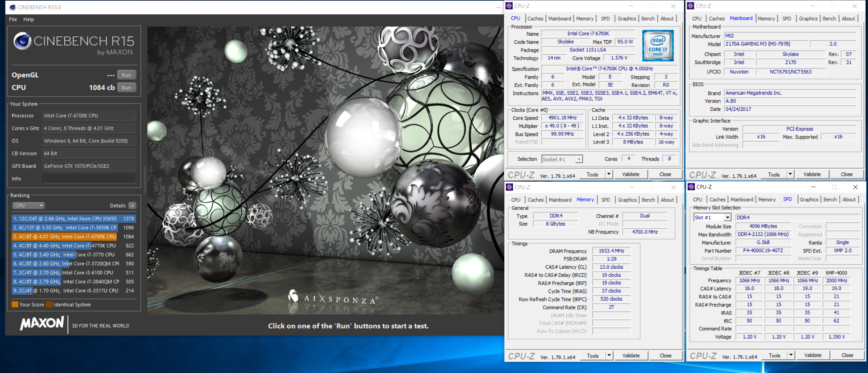Viewport: 868px width, 373px height.
Task: Click the Info input field in Your System
Action: (89, 178)
